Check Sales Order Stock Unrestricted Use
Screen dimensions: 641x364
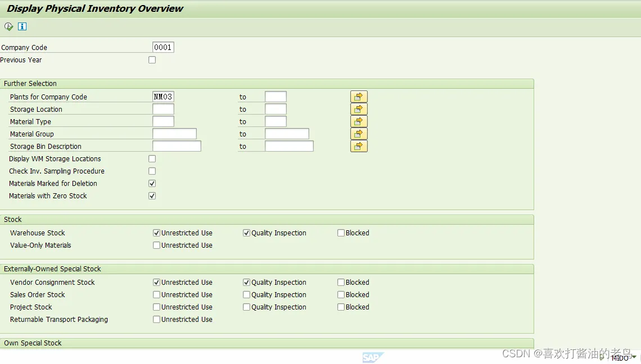[156, 294]
